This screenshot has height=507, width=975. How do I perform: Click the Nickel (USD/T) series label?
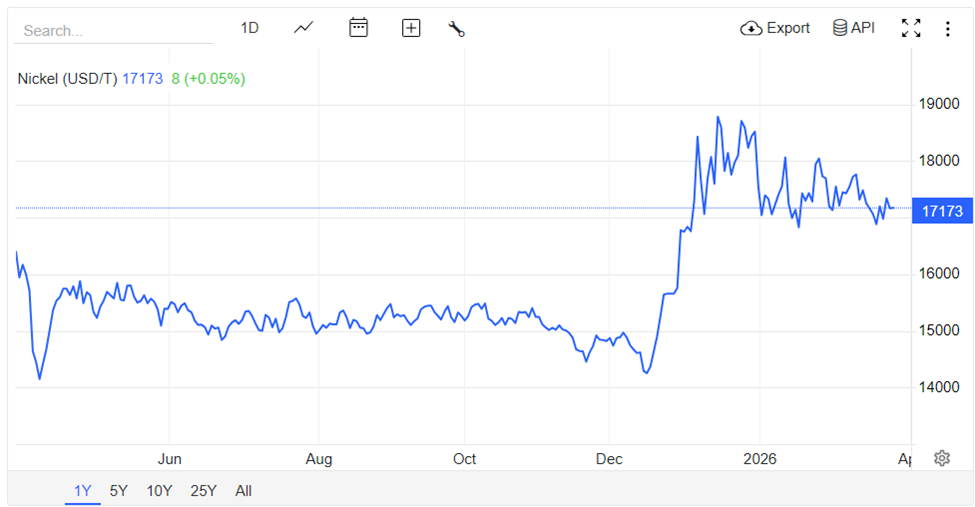67,78
